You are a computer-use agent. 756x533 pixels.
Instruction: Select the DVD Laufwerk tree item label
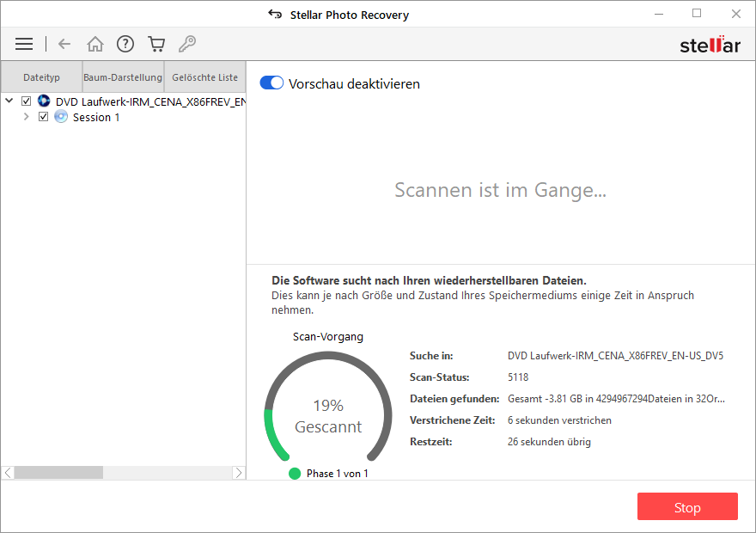coord(150,101)
